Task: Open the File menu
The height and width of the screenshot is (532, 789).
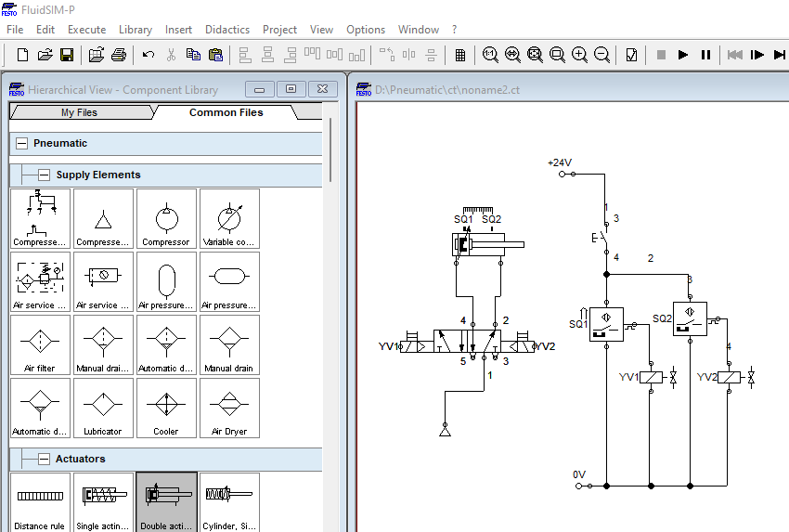Action: click(x=15, y=30)
